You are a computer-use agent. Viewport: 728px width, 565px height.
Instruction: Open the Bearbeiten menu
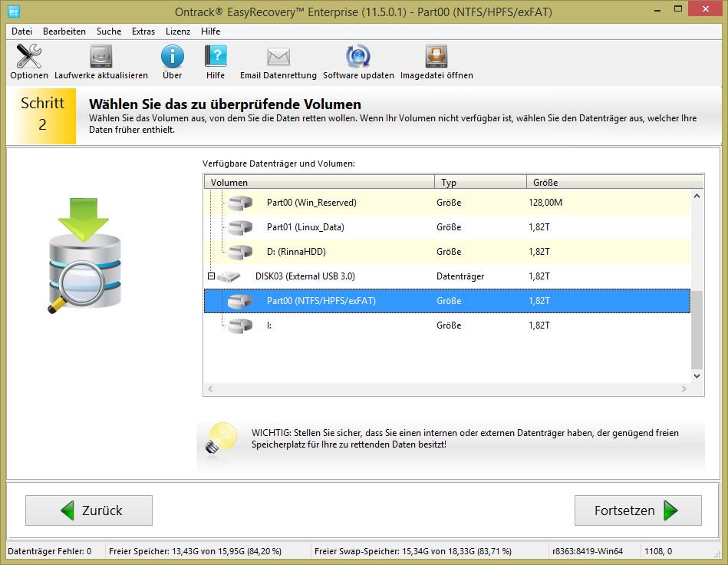pos(64,31)
